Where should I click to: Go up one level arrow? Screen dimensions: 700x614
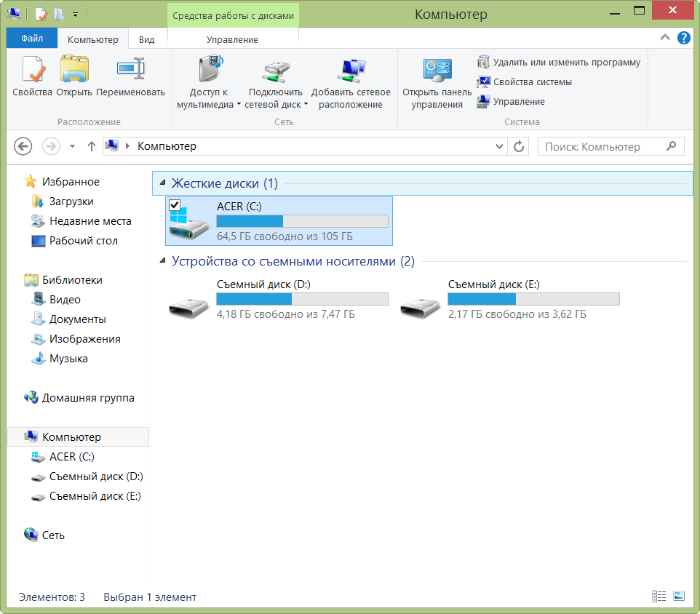coord(92,146)
